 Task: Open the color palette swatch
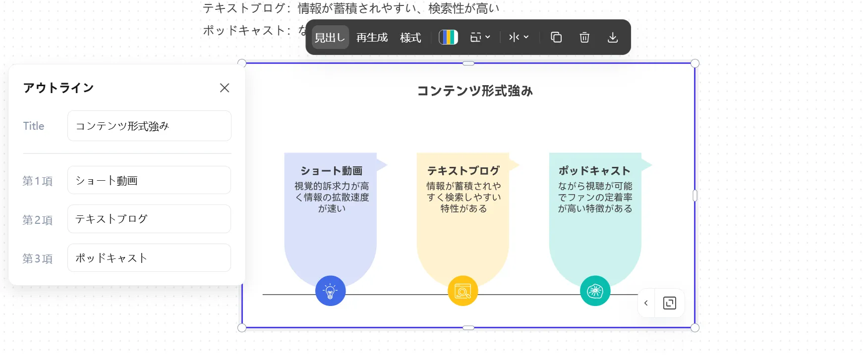click(x=448, y=37)
